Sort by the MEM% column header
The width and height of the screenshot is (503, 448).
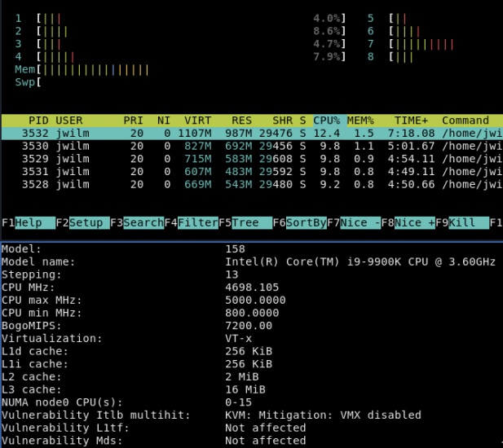click(x=360, y=121)
